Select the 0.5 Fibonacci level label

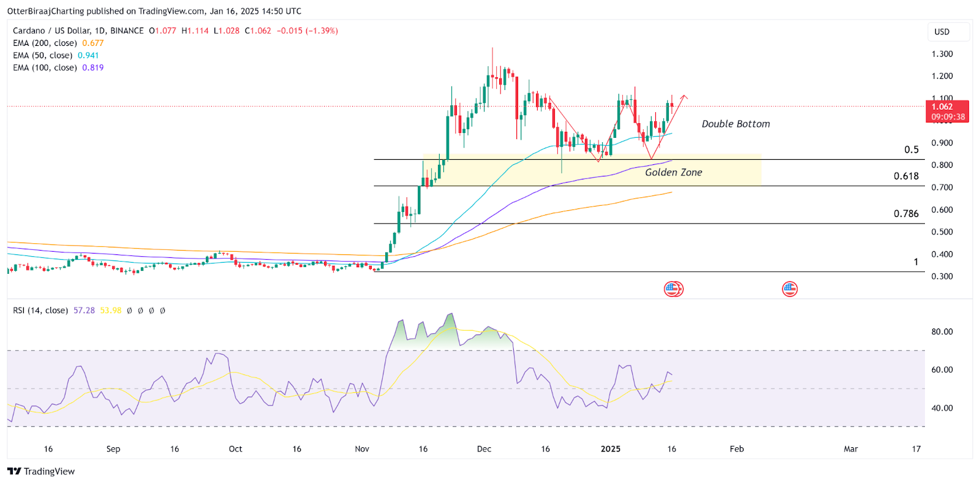[x=911, y=150]
